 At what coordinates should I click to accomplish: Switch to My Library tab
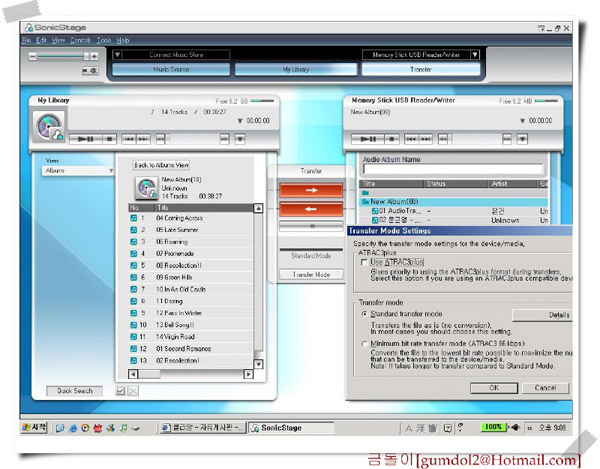point(296,69)
